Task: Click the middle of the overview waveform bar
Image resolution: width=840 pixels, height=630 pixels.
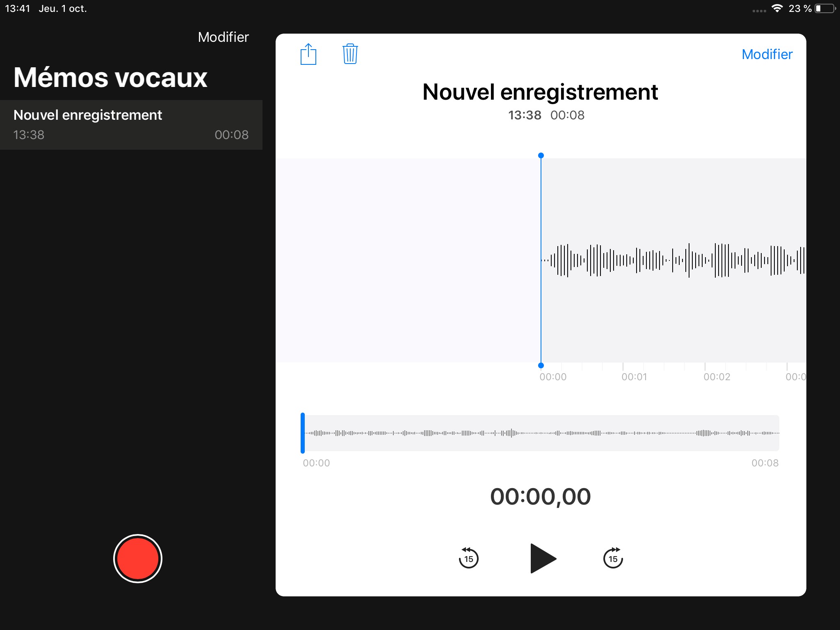Action: pyautogui.click(x=541, y=433)
